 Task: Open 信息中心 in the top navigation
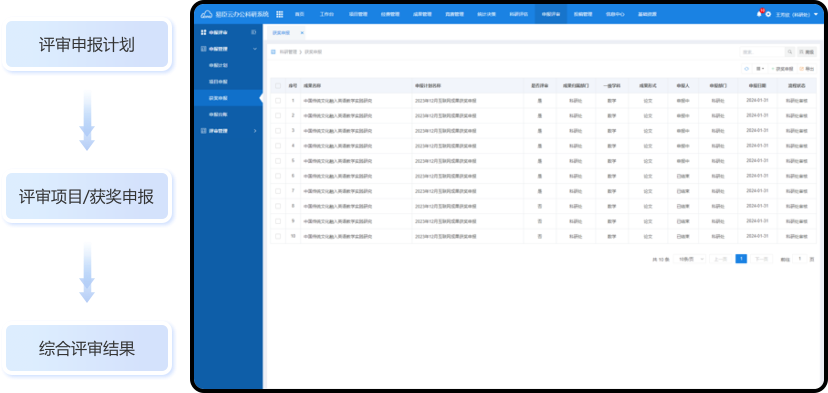(x=615, y=14)
